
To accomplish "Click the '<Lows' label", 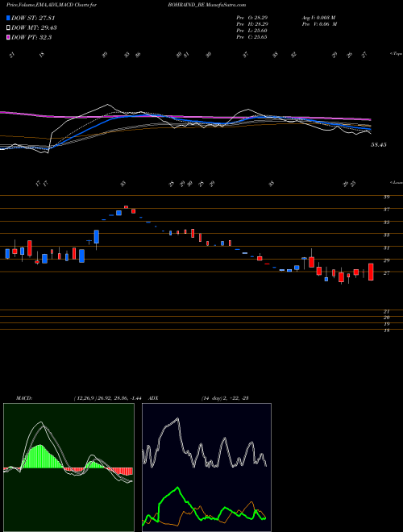I will coord(396,182).
